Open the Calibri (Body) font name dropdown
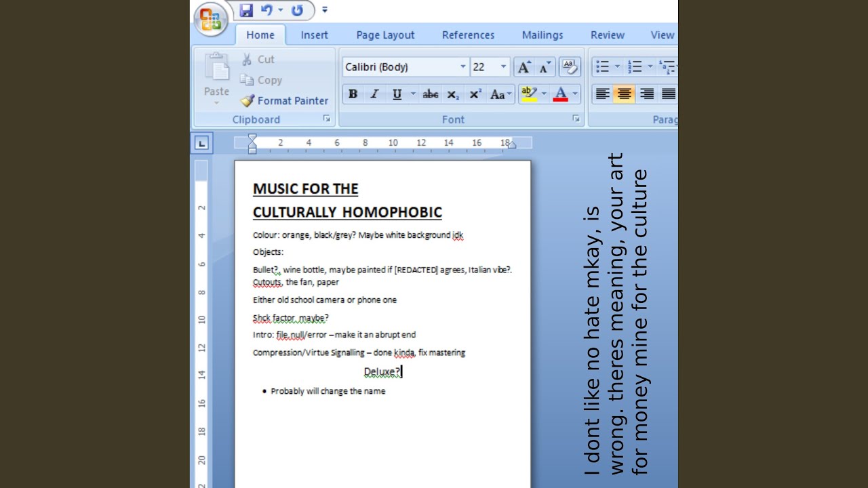868x488 pixels. [463, 66]
